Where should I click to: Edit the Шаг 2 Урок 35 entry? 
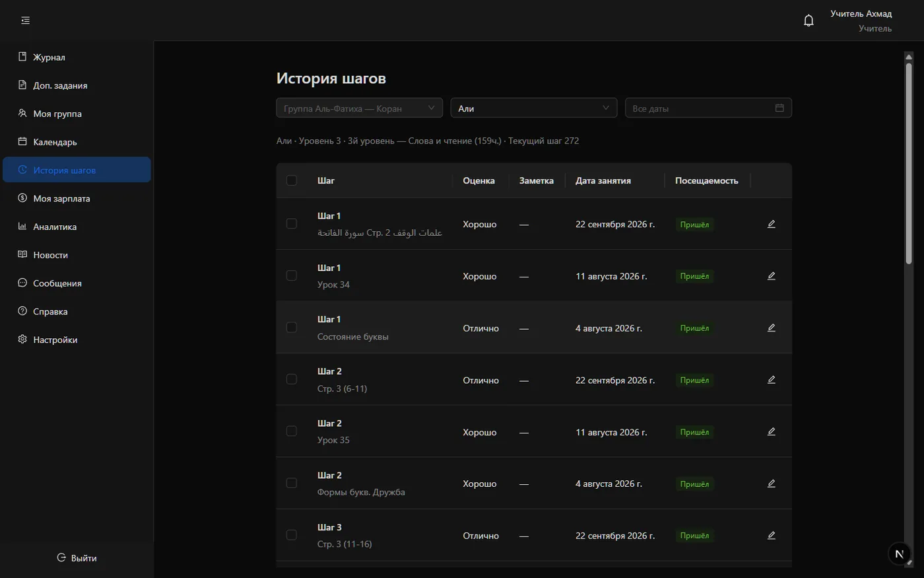pos(771,432)
